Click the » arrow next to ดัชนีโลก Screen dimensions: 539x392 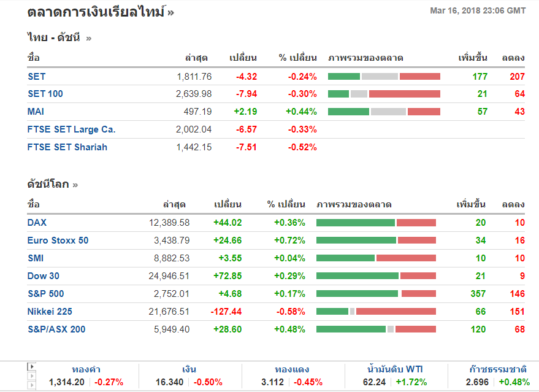(75, 185)
